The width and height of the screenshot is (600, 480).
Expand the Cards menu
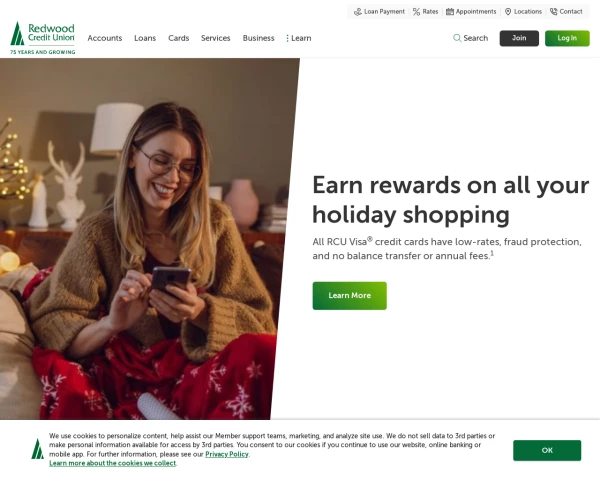pyautogui.click(x=179, y=38)
